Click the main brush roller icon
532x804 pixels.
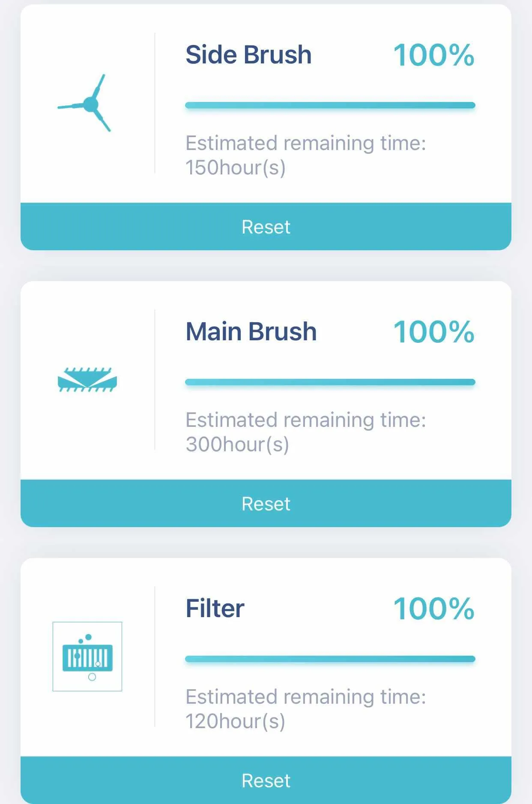click(87, 380)
